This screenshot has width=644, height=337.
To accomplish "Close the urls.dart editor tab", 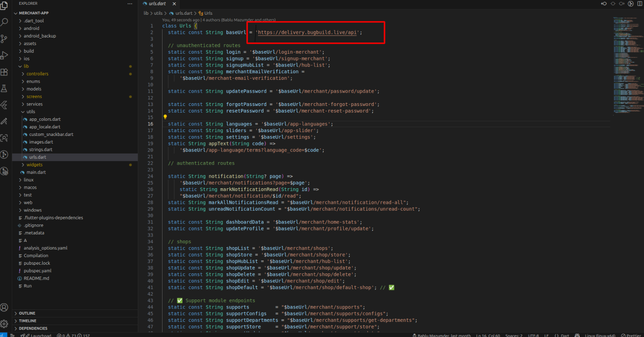I will (174, 3).
